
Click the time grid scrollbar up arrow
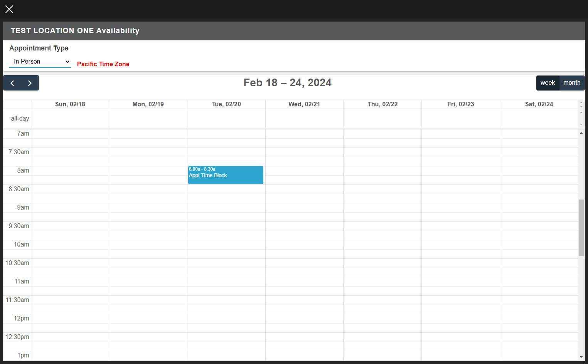pyautogui.click(x=581, y=133)
